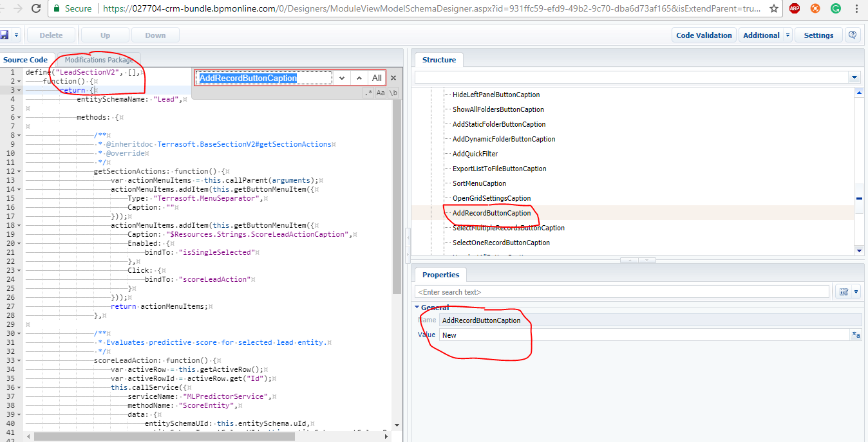Go to next search match arrow
The height and width of the screenshot is (442, 868).
341,78
